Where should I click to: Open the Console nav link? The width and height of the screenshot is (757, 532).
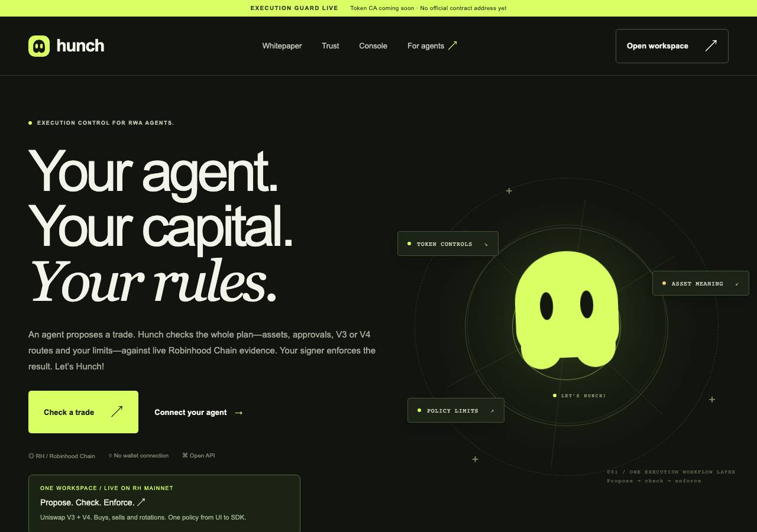click(373, 46)
